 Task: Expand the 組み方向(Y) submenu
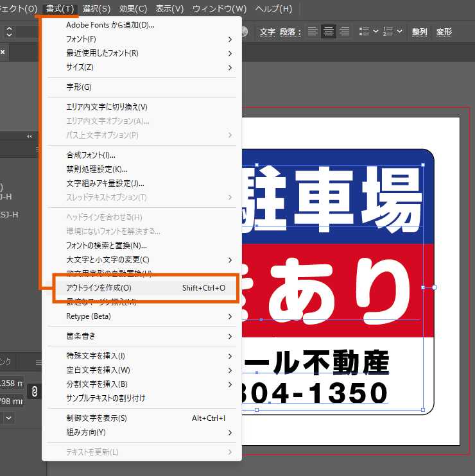point(141,432)
